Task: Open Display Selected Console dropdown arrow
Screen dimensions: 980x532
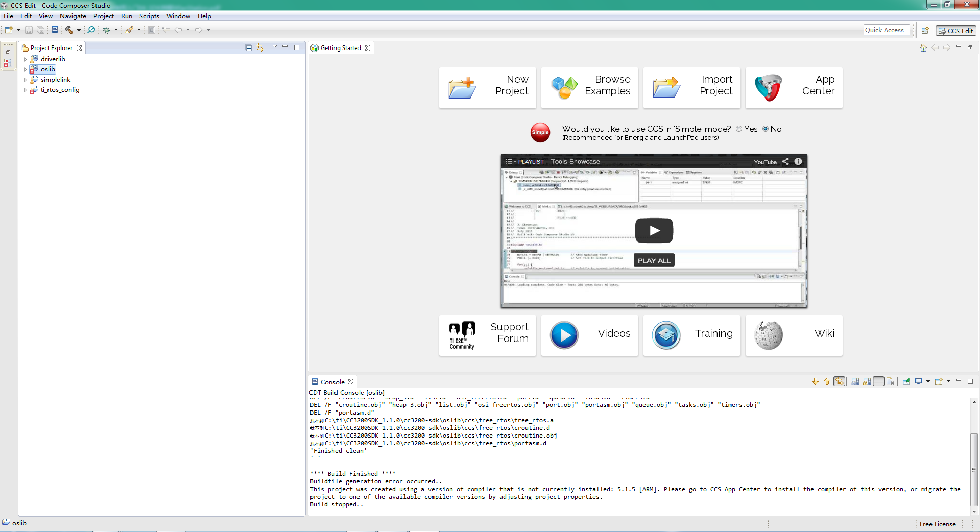Action: point(928,381)
